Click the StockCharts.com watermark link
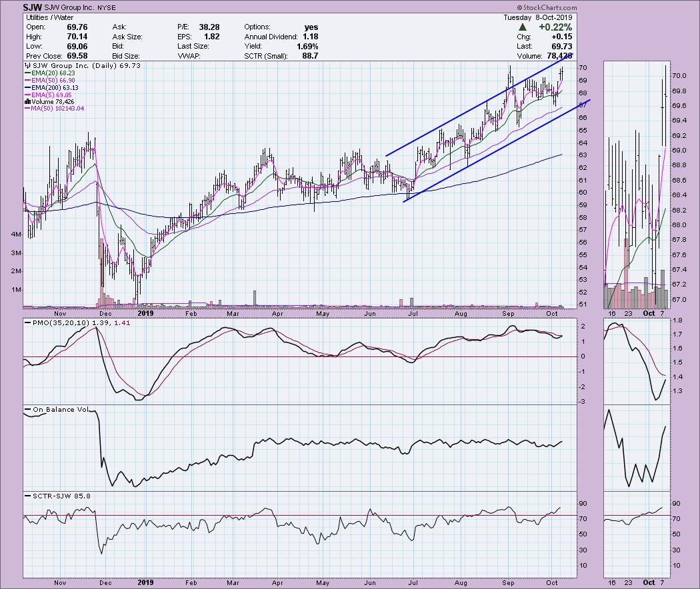 click(x=547, y=7)
